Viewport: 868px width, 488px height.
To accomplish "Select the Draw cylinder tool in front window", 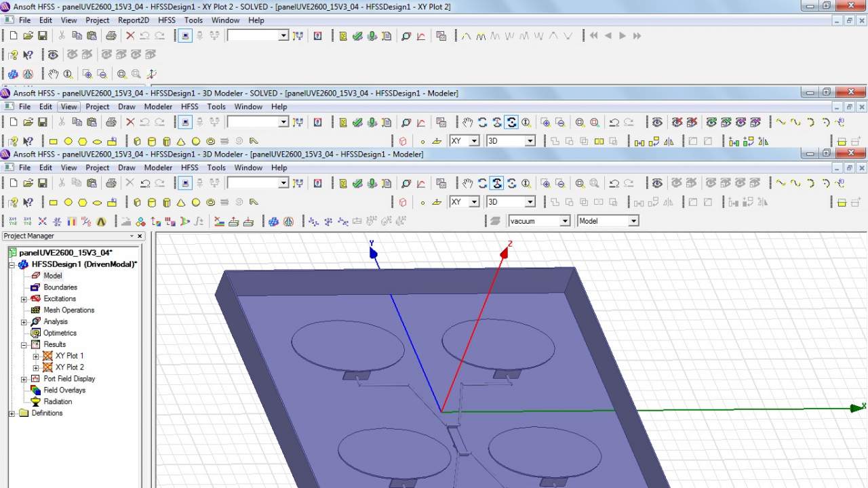I will click(x=151, y=202).
